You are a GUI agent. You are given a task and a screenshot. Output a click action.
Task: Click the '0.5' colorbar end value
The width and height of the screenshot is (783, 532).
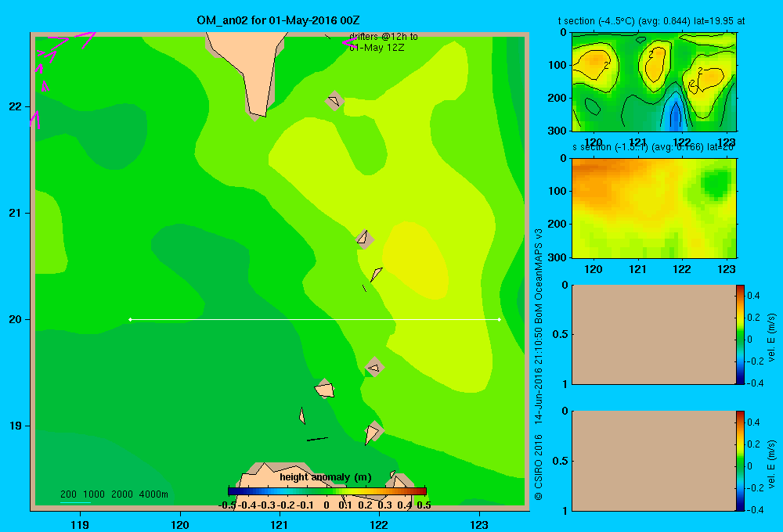pyautogui.click(x=424, y=505)
